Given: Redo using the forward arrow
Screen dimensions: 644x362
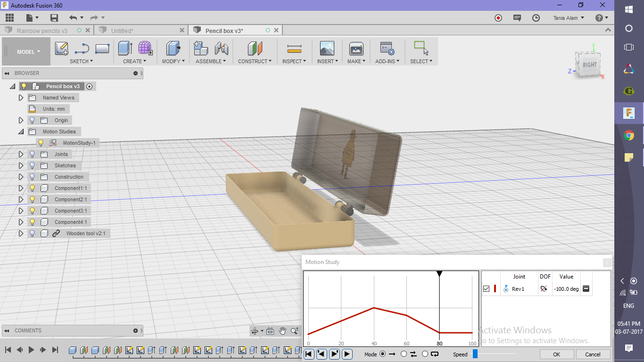Looking at the screenshot, I should [94, 18].
